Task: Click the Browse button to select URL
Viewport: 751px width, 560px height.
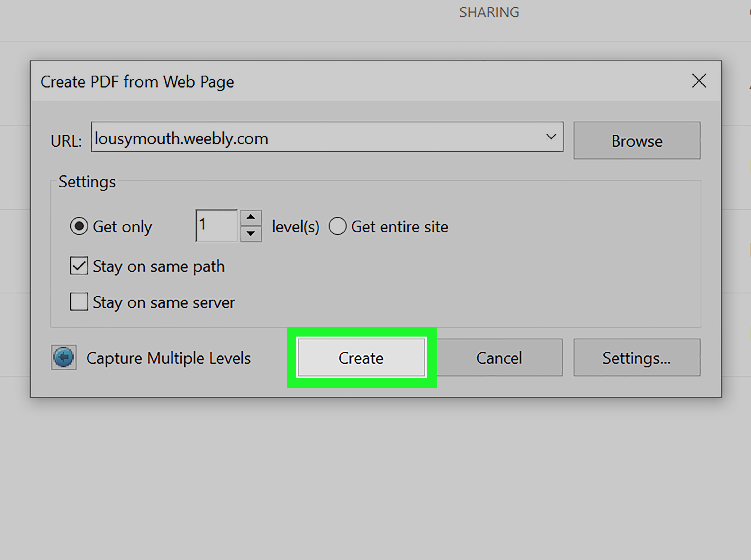Action: tap(637, 140)
